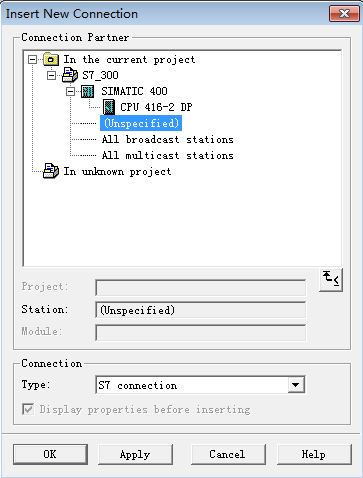Confirm with the OK button
Image resolution: width=363 pixels, height=478 pixels.
click(50, 454)
